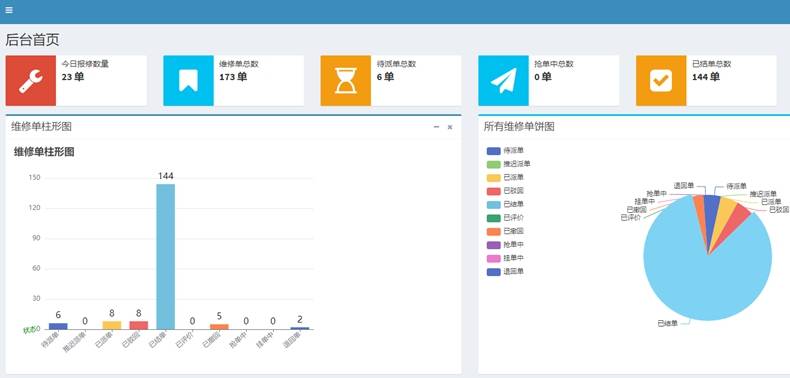Image resolution: width=790 pixels, height=378 pixels.
Task: Click the paper plane 抢单中总数 icon
Action: click(x=503, y=81)
